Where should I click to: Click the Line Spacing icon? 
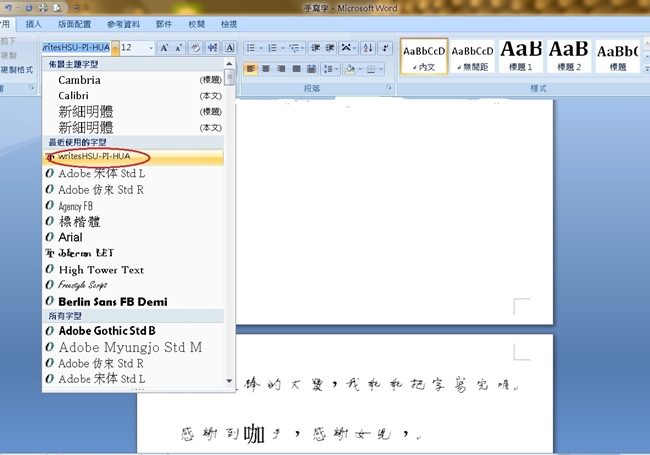328,68
